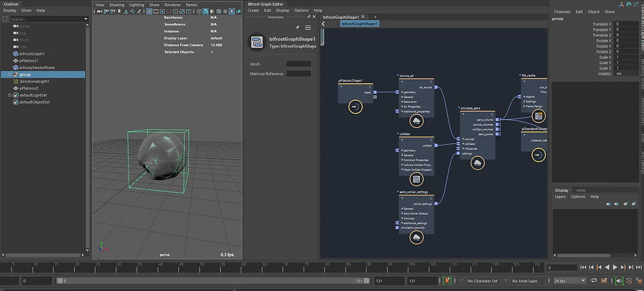Open the 24 fps frame rate dropdown
644x291 pixels.
tap(570, 281)
